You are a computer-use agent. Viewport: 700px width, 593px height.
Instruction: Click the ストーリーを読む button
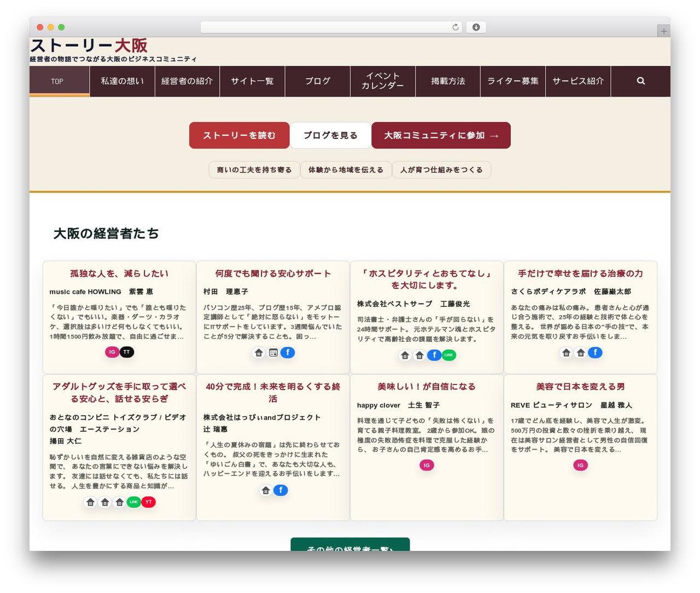239,135
